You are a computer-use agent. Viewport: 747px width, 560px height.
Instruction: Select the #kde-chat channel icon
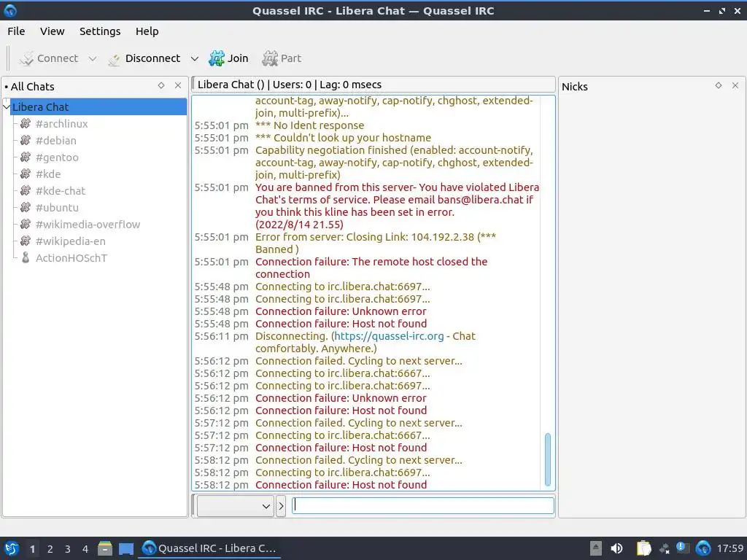tap(26, 190)
